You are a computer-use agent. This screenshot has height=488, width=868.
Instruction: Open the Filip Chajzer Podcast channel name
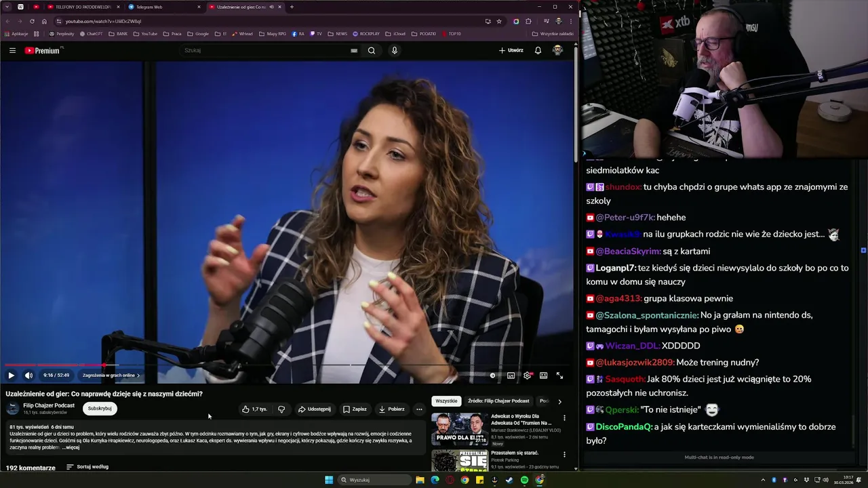(49, 405)
